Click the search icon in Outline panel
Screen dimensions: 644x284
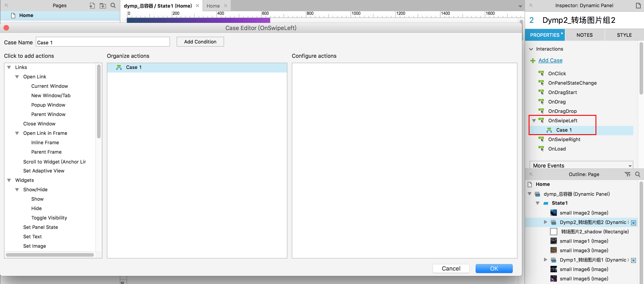tap(637, 174)
